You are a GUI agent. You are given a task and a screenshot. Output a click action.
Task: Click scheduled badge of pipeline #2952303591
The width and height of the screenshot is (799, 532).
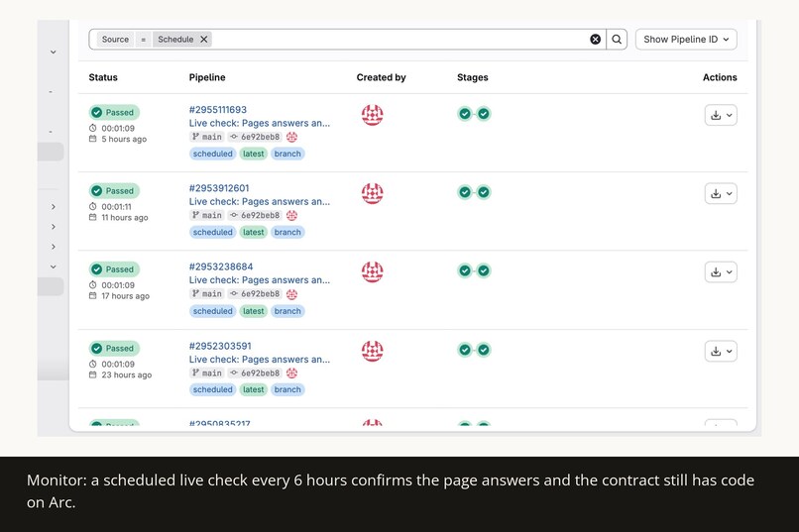tap(212, 389)
